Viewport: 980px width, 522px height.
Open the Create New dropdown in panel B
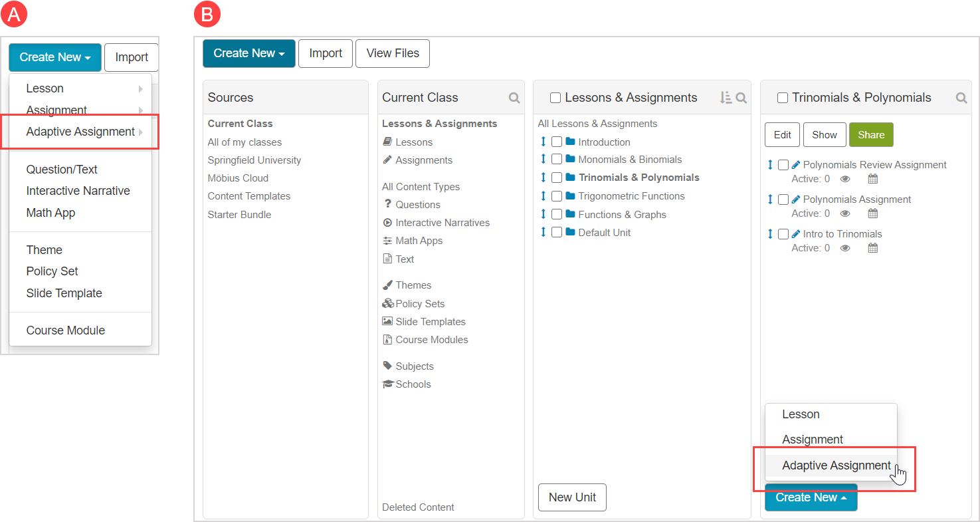pyautogui.click(x=248, y=53)
